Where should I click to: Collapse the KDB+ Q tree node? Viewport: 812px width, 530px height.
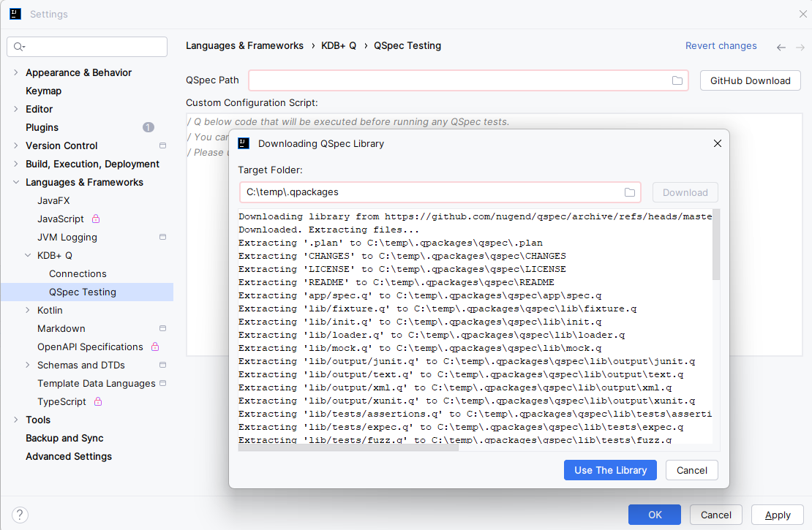pos(28,255)
